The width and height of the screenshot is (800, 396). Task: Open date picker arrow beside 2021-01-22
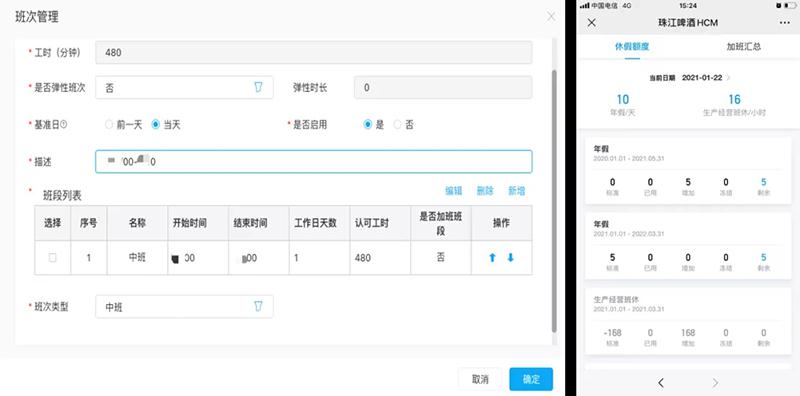(x=728, y=78)
